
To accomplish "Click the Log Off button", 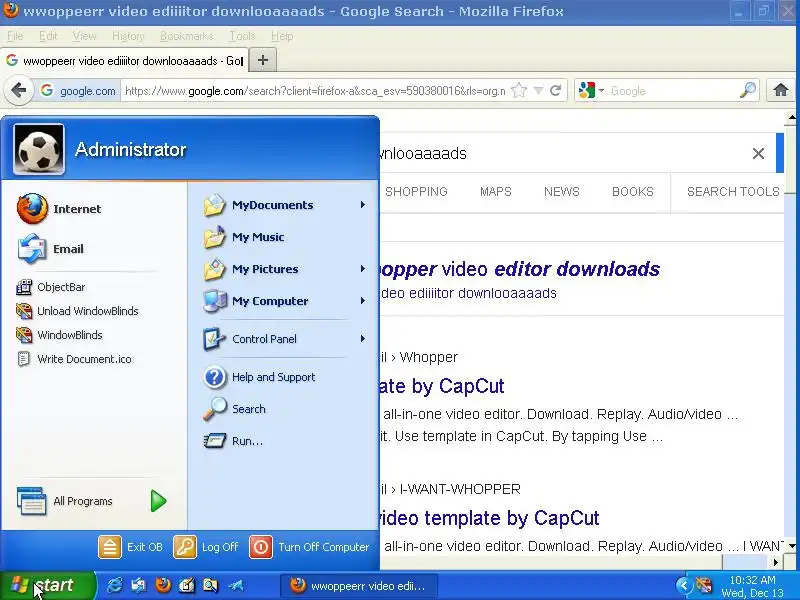I will click(x=206, y=547).
